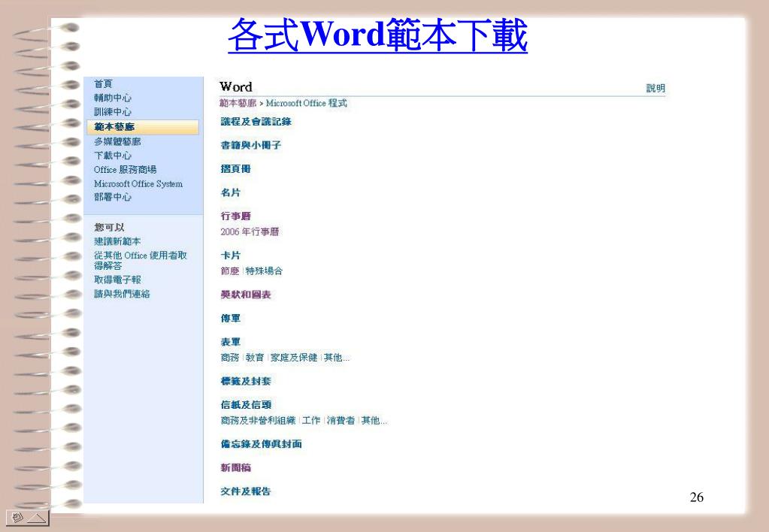This screenshot has height=532, width=769.
Task: Click slide number 26
Action: [x=696, y=497]
